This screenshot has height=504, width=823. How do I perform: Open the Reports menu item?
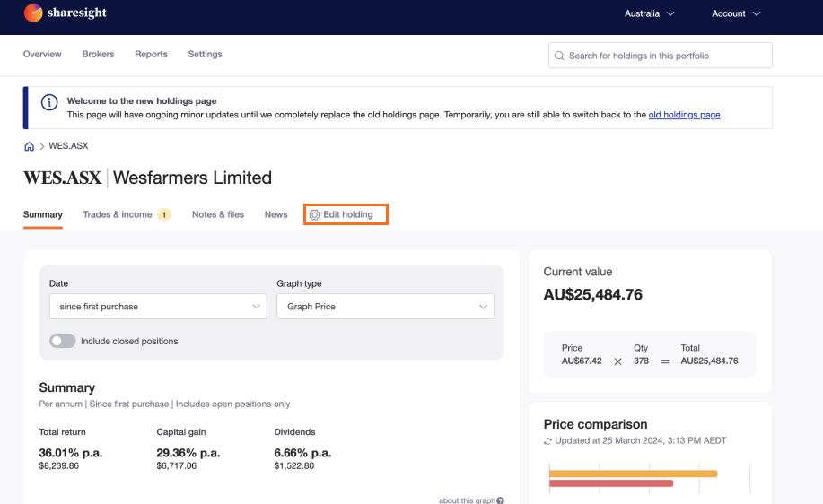pos(151,54)
